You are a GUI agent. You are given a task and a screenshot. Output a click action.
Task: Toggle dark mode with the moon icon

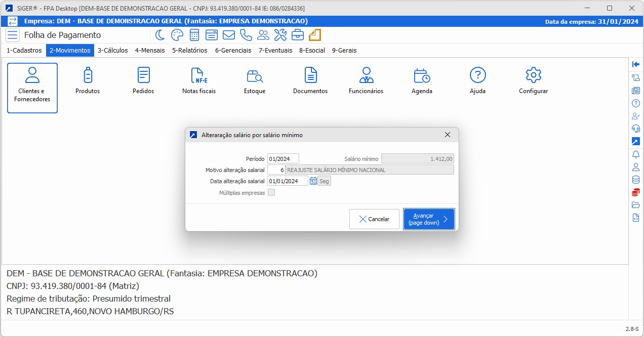[160, 35]
